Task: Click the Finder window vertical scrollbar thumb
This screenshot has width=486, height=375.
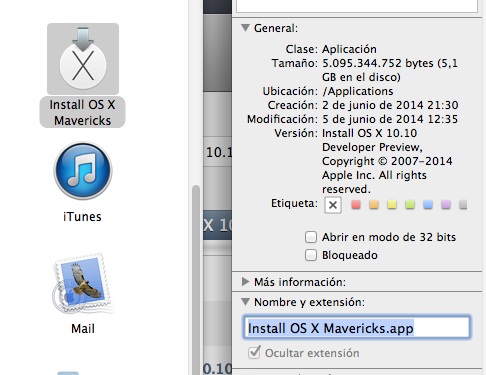Action: (x=196, y=280)
